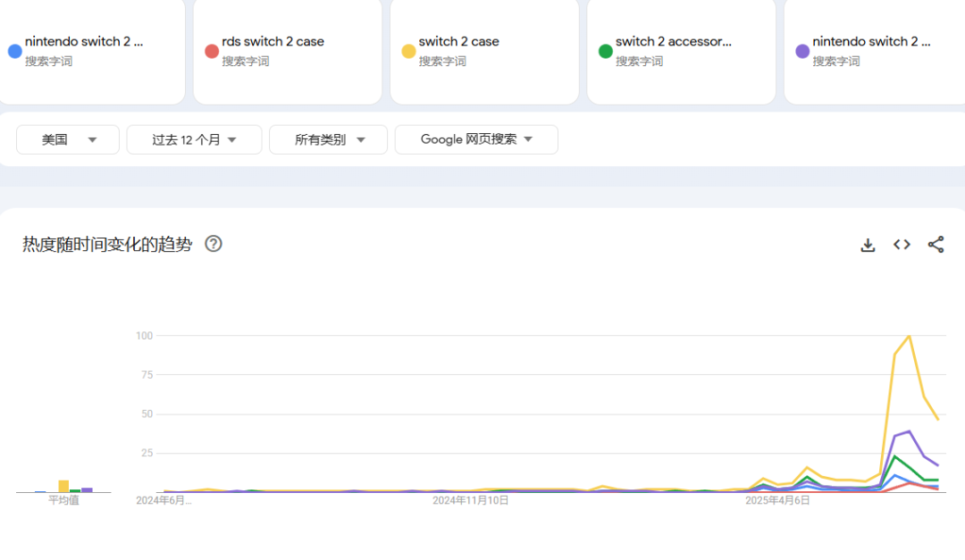
Task: Click the yellow bar in the 平均值 chart
Action: 63,486
